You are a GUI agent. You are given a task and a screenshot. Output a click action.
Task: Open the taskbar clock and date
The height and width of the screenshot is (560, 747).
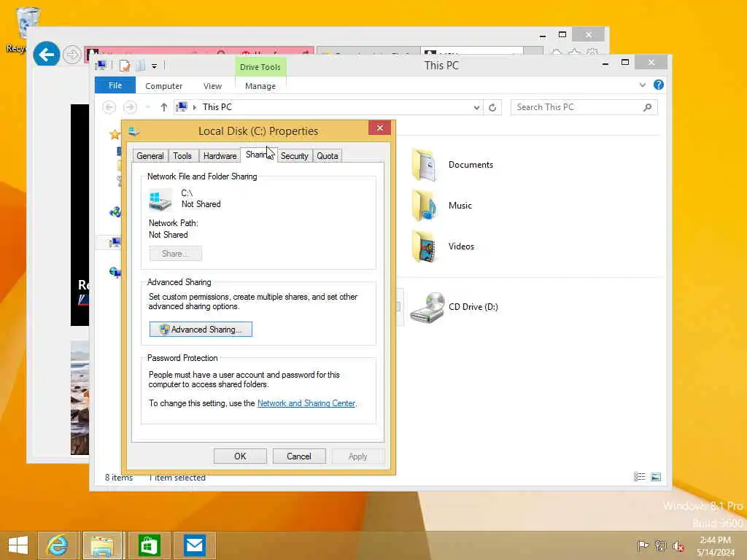[716, 545]
